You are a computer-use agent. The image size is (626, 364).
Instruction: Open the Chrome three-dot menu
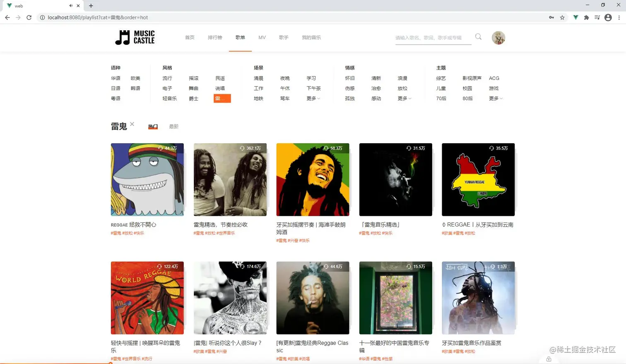tap(619, 17)
